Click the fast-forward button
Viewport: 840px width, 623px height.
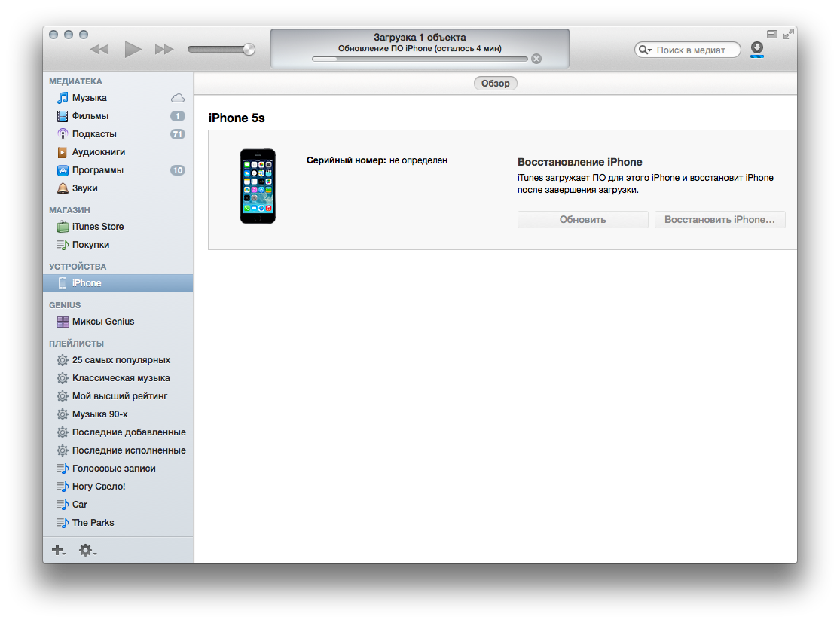point(164,49)
